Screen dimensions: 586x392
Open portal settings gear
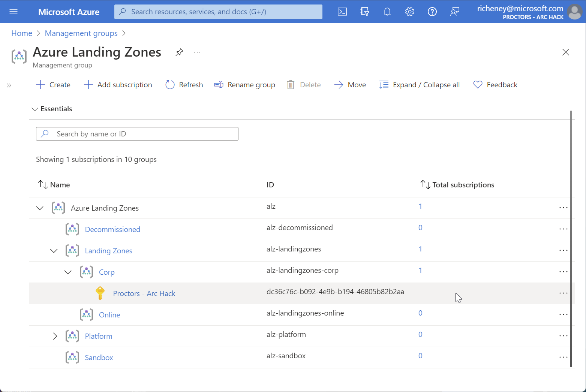(x=409, y=12)
